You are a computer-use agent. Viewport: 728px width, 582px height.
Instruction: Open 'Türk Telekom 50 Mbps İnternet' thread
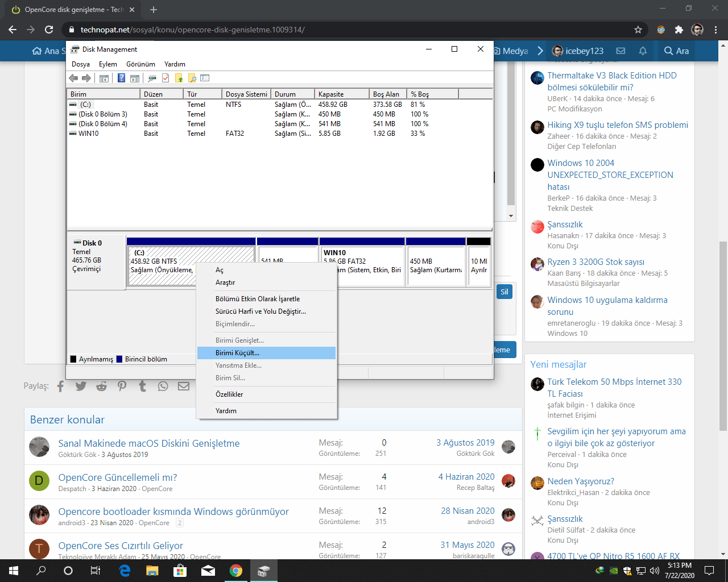pos(614,388)
